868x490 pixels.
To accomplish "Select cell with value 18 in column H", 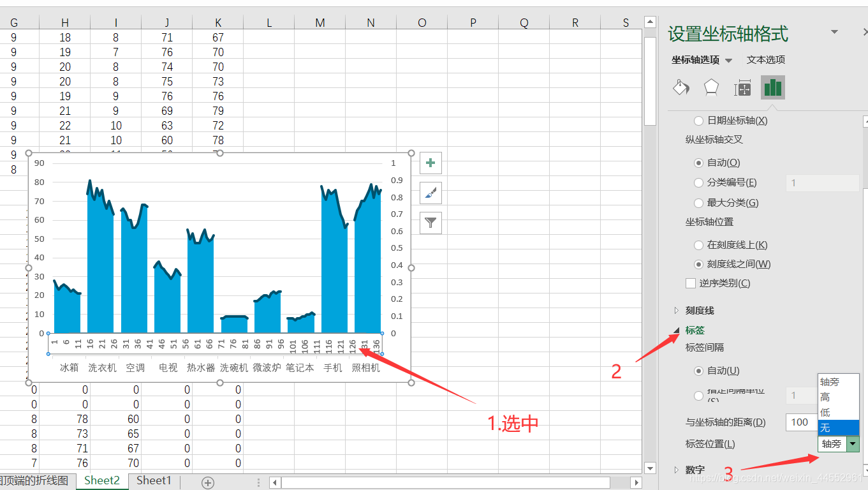I will [65, 38].
